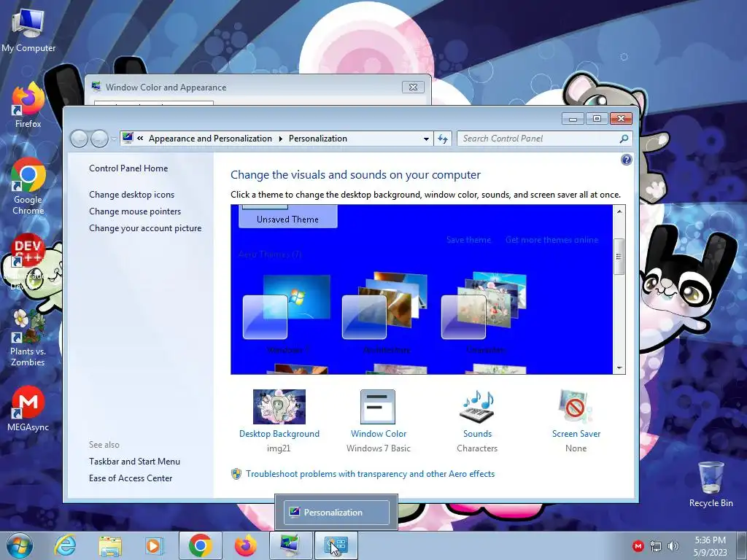Viewport: 747px width, 560px height.
Task: Click Appearance and Personalization breadcrumb
Action: point(210,139)
